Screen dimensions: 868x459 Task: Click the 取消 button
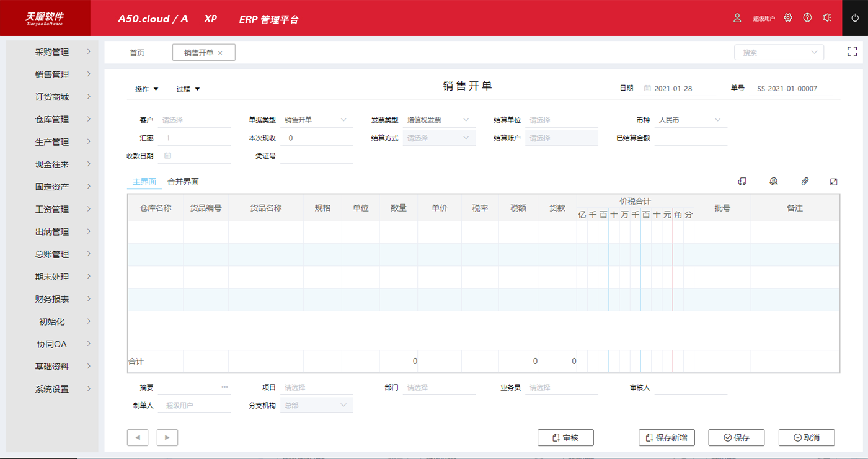807,437
